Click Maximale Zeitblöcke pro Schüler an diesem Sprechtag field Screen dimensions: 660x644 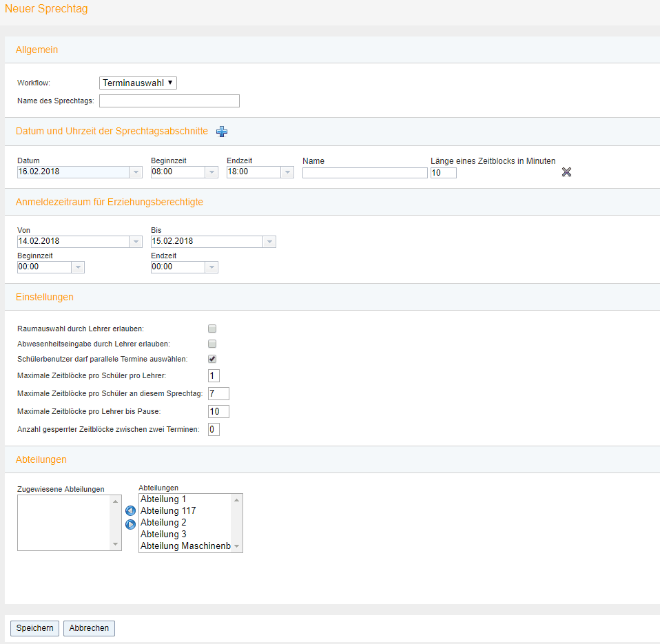pyautogui.click(x=219, y=393)
